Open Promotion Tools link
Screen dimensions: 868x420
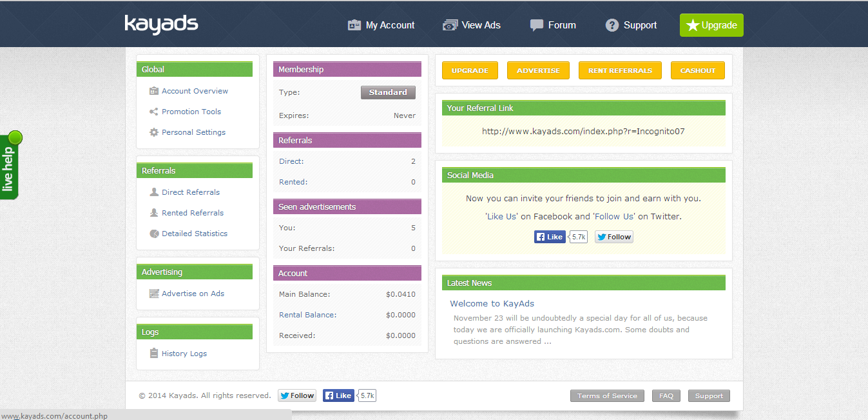[x=191, y=112]
